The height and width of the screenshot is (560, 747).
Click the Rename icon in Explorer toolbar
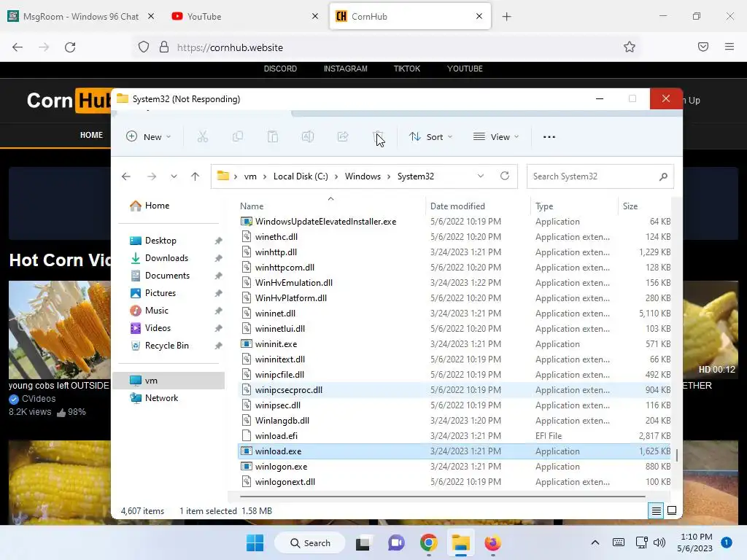[308, 136]
